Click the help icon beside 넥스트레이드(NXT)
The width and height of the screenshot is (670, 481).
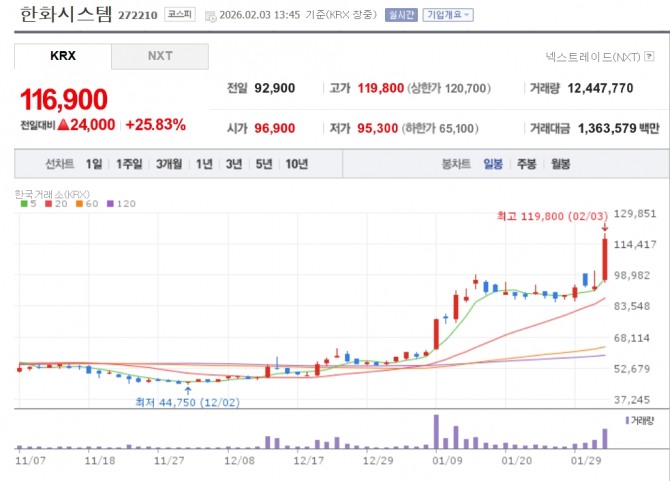click(649, 56)
